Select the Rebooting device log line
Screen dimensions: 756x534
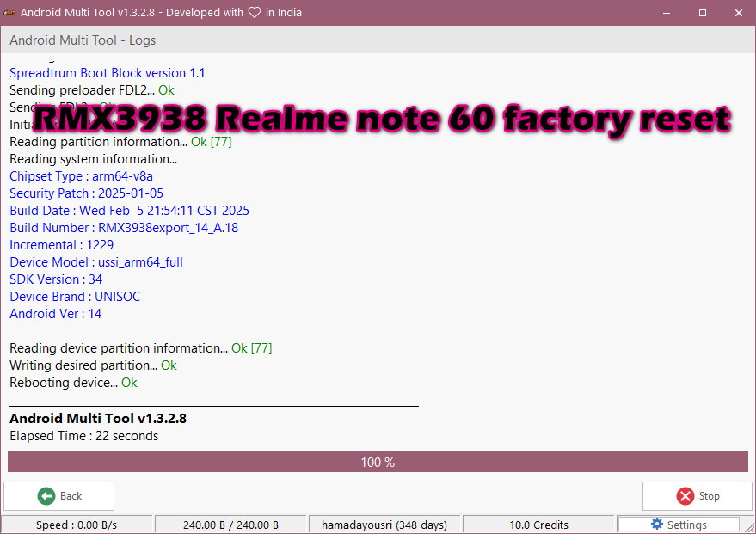coord(73,383)
